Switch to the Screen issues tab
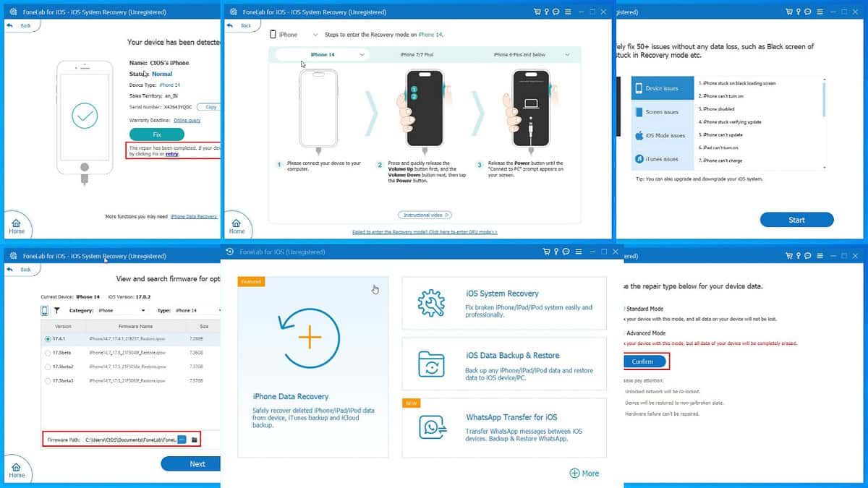Image resolution: width=868 pixels, height=488 pixels. click(662, 112)
